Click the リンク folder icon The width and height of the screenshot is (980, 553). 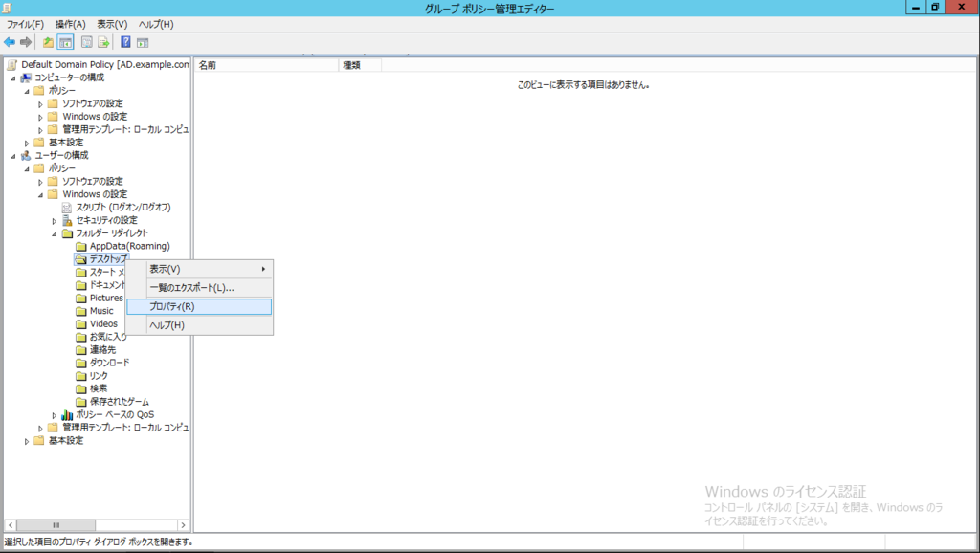point(80,376)
